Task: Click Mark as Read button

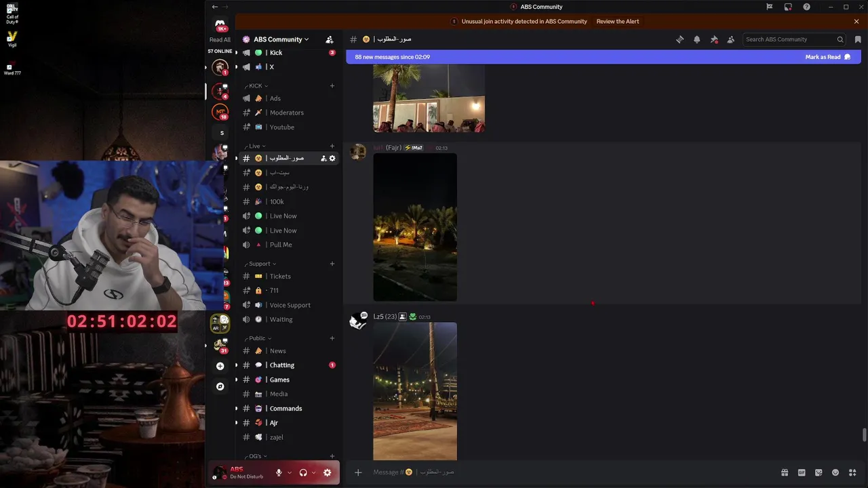Action: (x=827, y=57)
